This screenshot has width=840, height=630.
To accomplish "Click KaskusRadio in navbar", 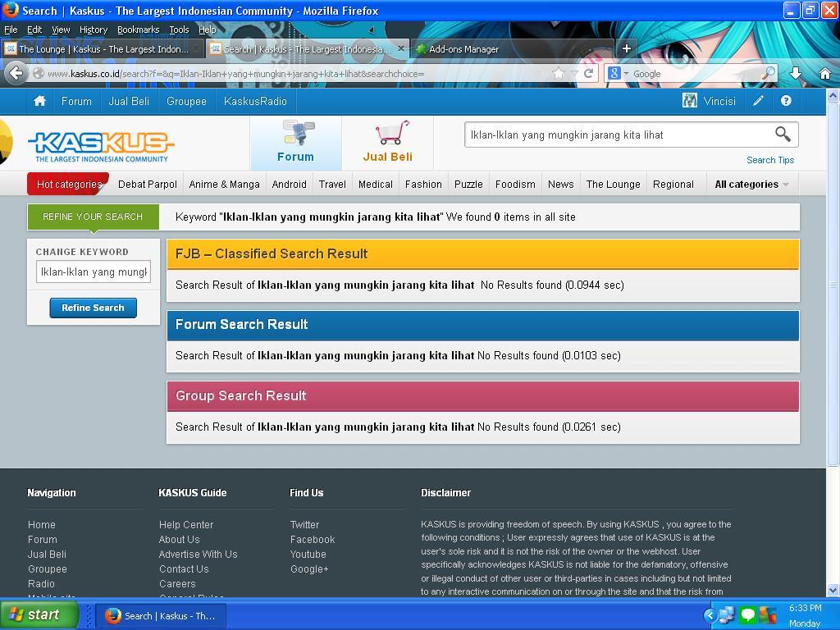I will 256,101.
